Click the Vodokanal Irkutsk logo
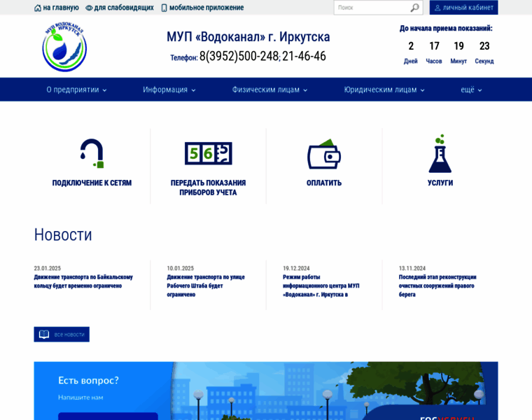The width and height of the screenshot is (532, 420). point(64,46)
